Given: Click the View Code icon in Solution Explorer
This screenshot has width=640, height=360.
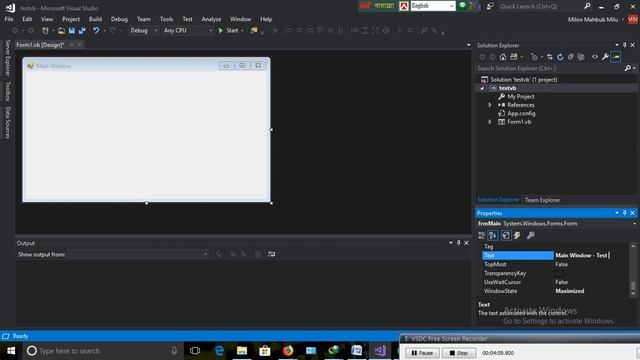Looking at the screenshot, I should click(595, 57).
